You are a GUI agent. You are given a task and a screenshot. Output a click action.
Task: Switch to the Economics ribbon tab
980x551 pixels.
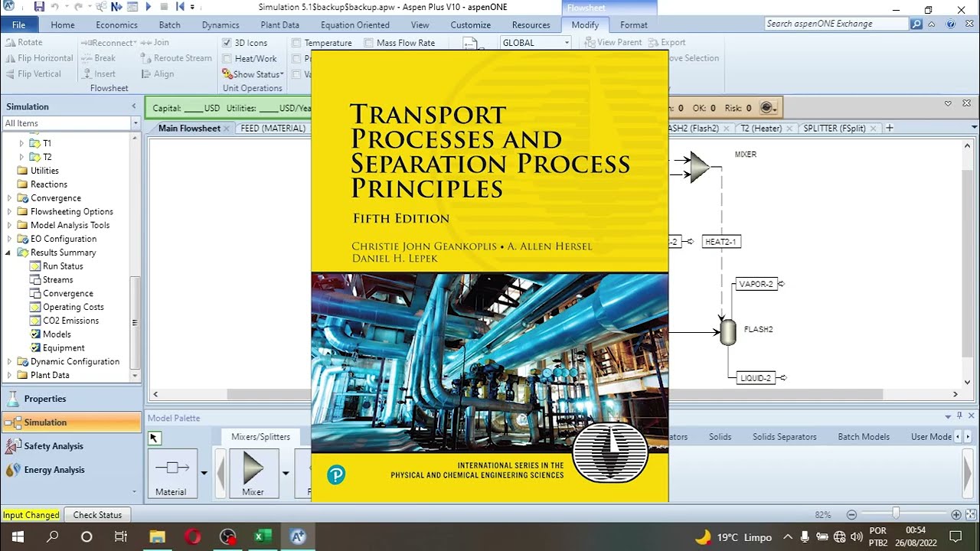[x=116, y=24]
